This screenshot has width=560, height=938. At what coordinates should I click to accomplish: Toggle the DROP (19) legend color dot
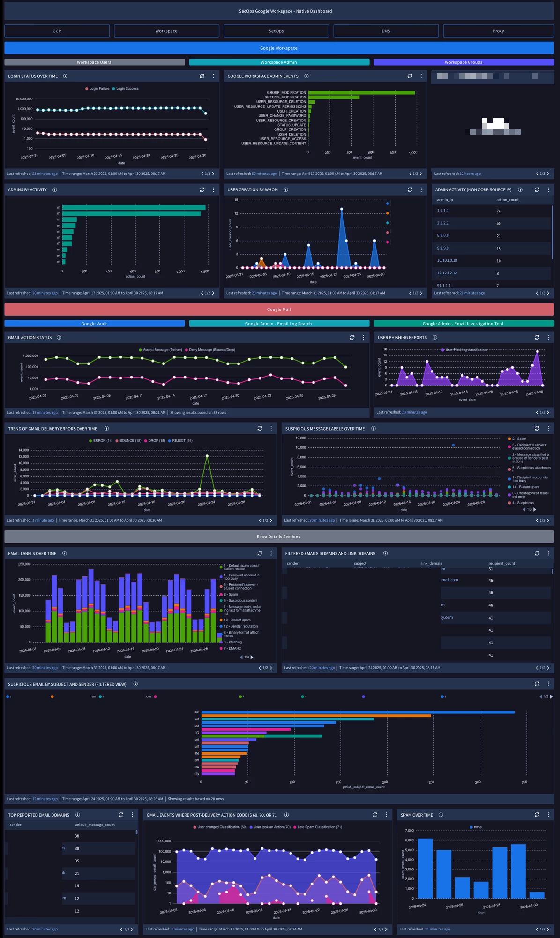click(x=146, y=441)
